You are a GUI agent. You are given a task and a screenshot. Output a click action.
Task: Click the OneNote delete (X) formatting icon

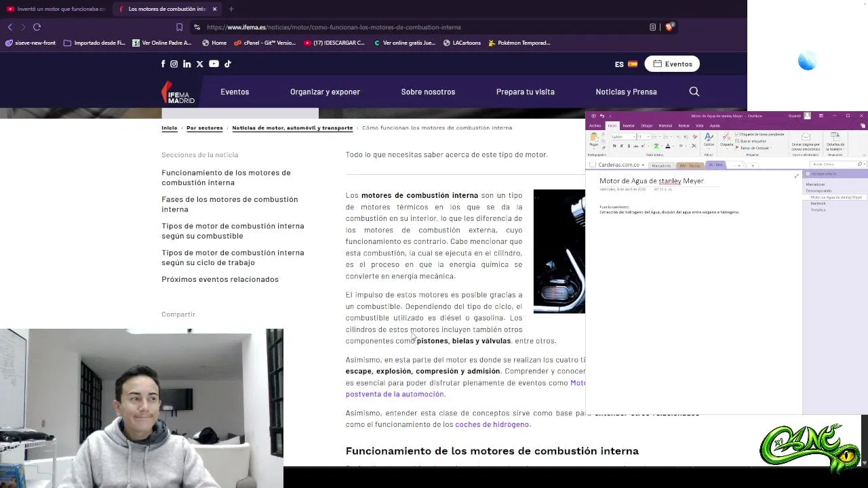(x=694, y=146)
